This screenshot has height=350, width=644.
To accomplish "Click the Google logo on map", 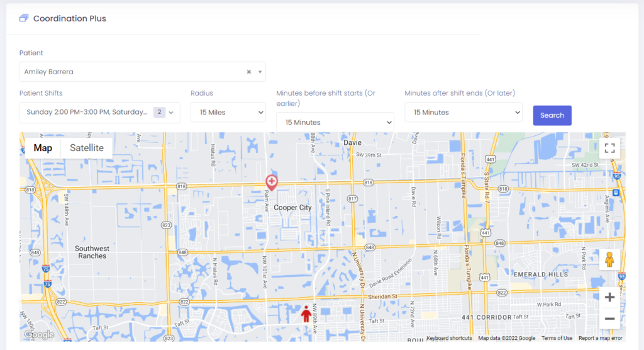I will [40, 335].
